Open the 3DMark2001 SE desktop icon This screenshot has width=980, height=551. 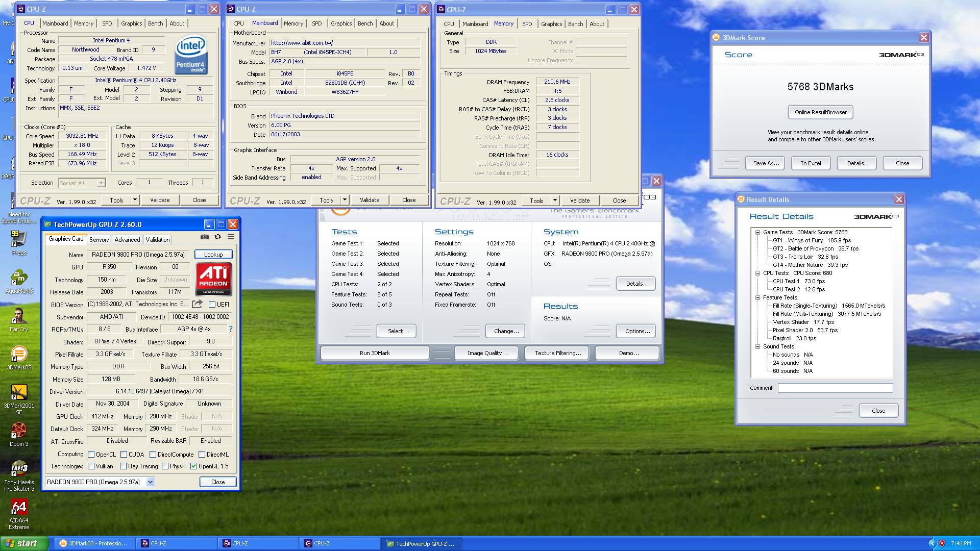pos(19,399)
